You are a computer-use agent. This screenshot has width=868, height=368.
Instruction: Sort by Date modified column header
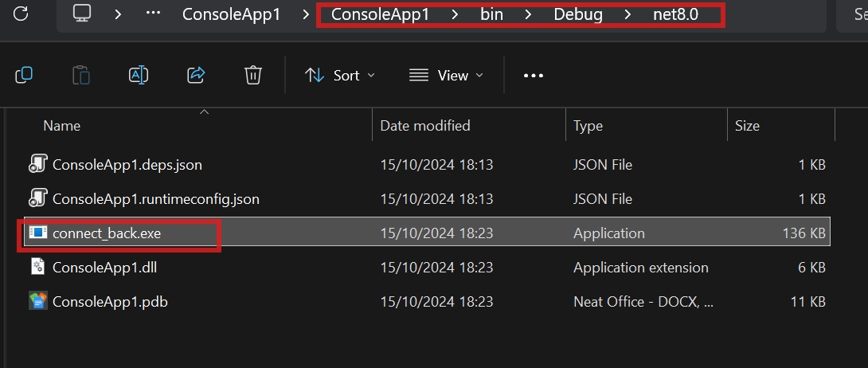click(425, 126)
